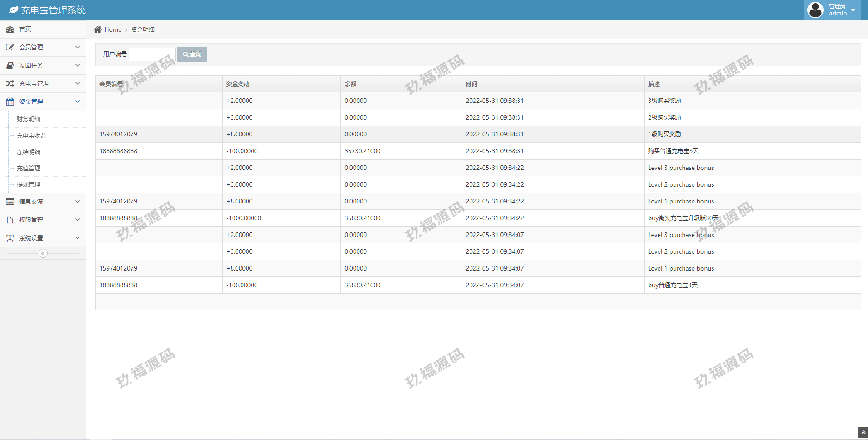Click the shuffle icon for 充电宝管理
This screenshot has height=440, width=868.
(x=10, y=83)
